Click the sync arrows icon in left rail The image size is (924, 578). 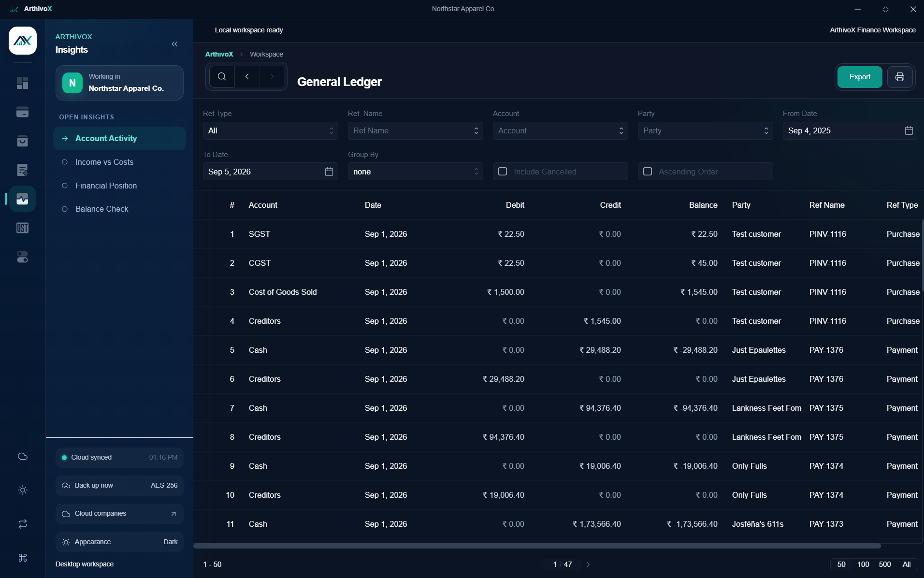[x=23, y=524]
